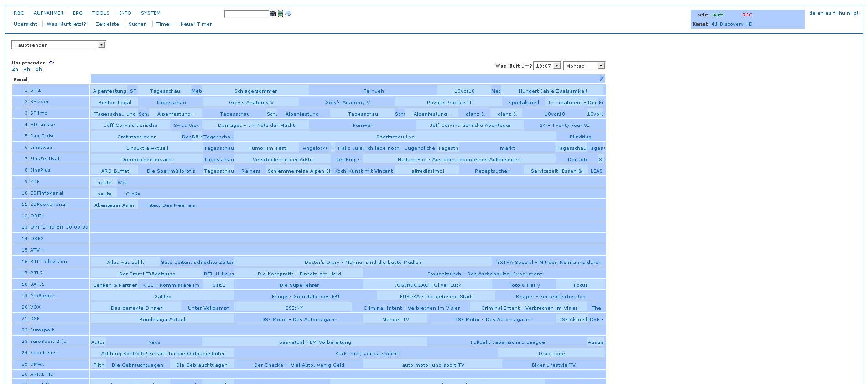The width and height of the screenshot is (868, 384).
Task: Set timeline span to 4h
Action: (x=27, y=69)
